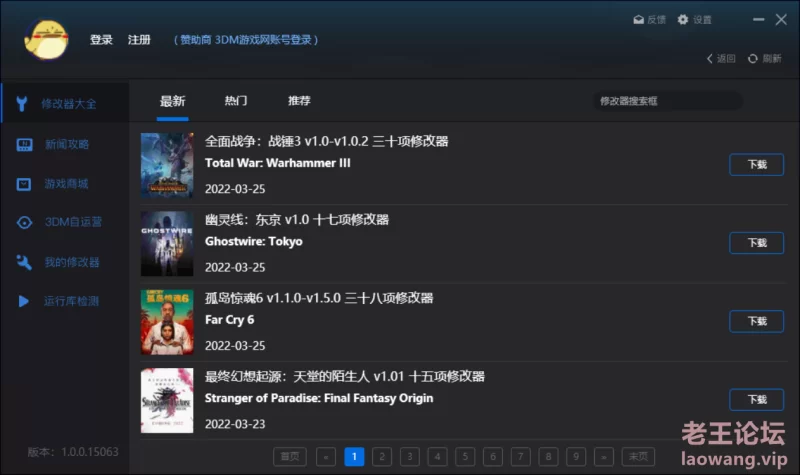Click the Ghostwire: Tokyo English title
Viewport: 800px width, 475px height.
tap(254, 241)
